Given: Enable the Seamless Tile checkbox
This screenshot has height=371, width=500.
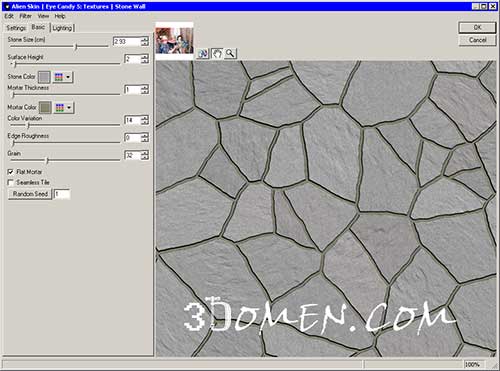Looking at the screenshot, I should tap(11, 182).
